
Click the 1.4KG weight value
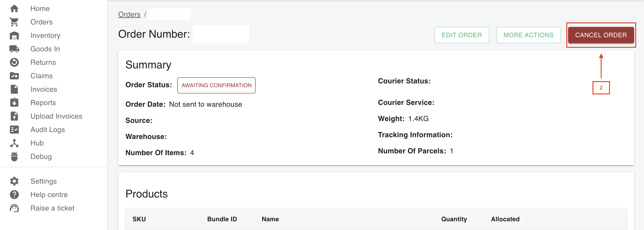pos(419,119)
